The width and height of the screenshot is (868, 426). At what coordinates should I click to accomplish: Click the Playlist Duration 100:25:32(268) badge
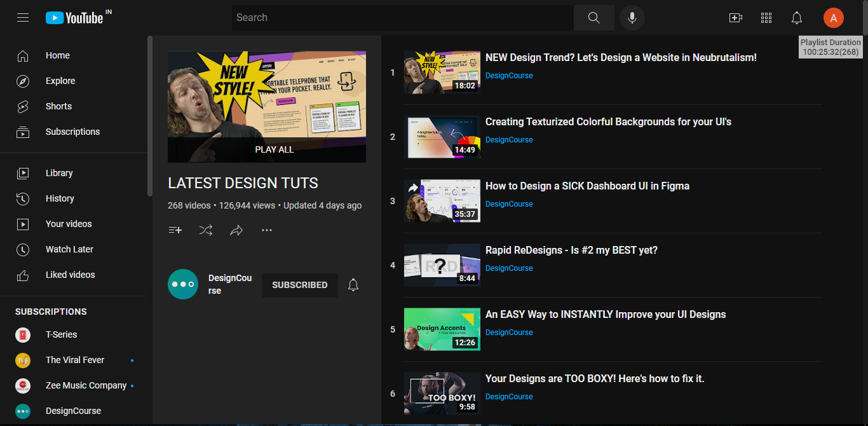pos(831,47)
